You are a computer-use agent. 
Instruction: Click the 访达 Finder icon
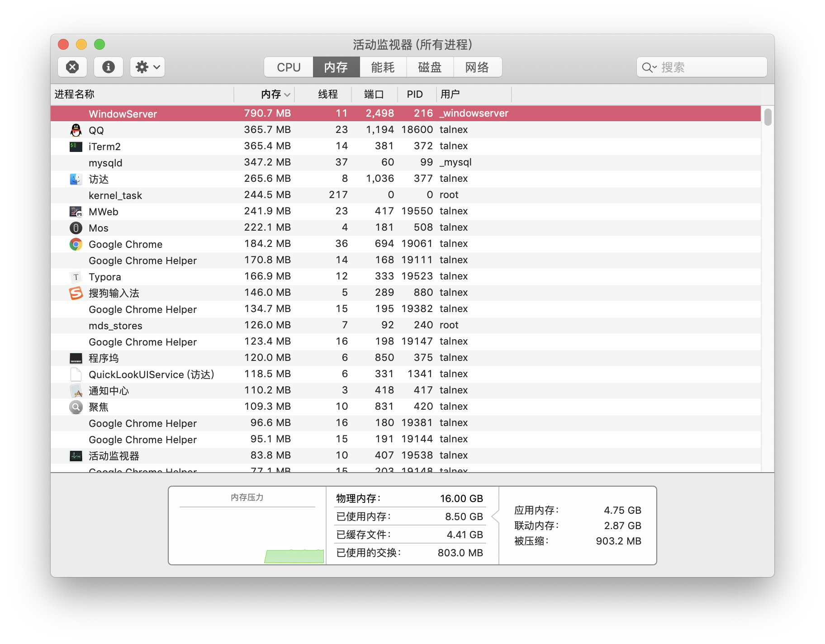[x=76, y=179]
